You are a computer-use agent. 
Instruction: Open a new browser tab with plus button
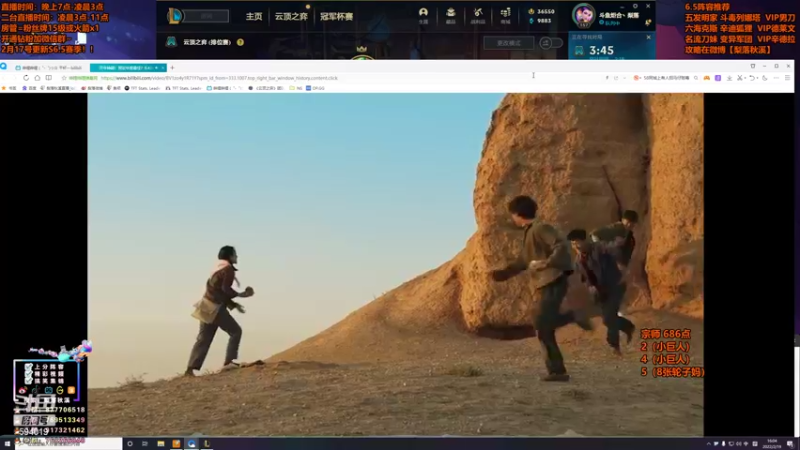coord(172,67)
